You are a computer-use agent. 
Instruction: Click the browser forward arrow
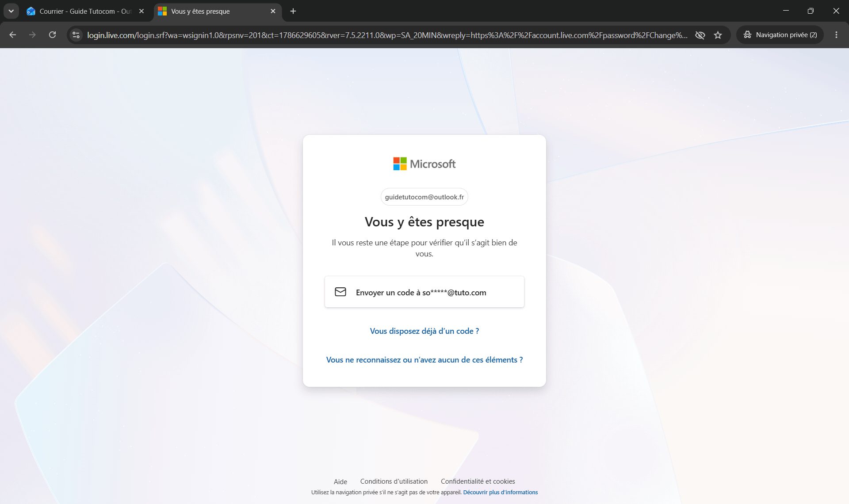(32, 35)
